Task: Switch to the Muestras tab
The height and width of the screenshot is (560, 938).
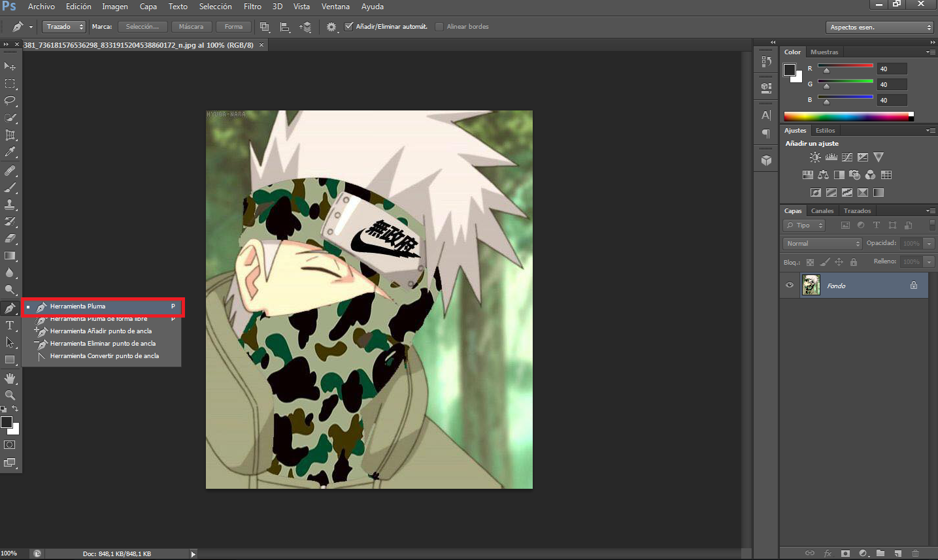Action: point(824,52)
